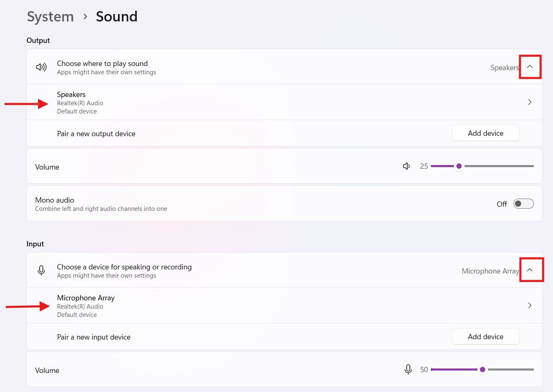The height and width of the screenshot is (392, 553).
Task: Click the speaker icon beside Choose where to play sound
Action: pos(41,67)
